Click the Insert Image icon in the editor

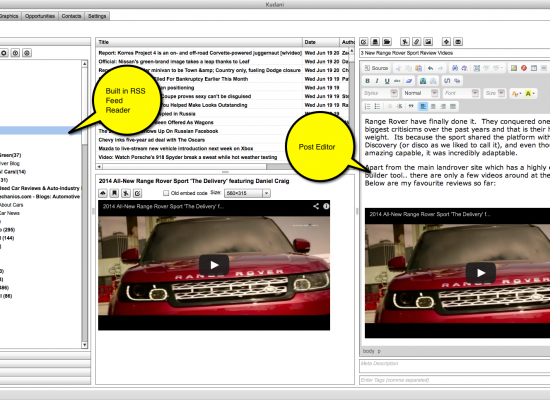[x=514, y=68]
